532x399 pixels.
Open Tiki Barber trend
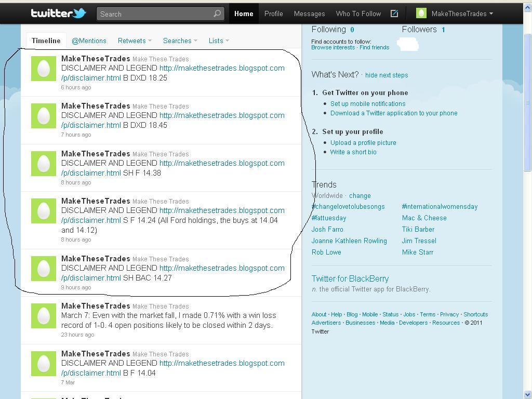418,229
